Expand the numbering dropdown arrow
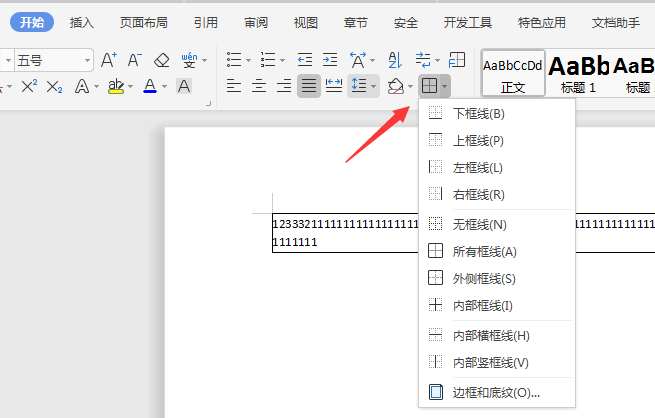The image size is (655, 418). coord(282,61)
